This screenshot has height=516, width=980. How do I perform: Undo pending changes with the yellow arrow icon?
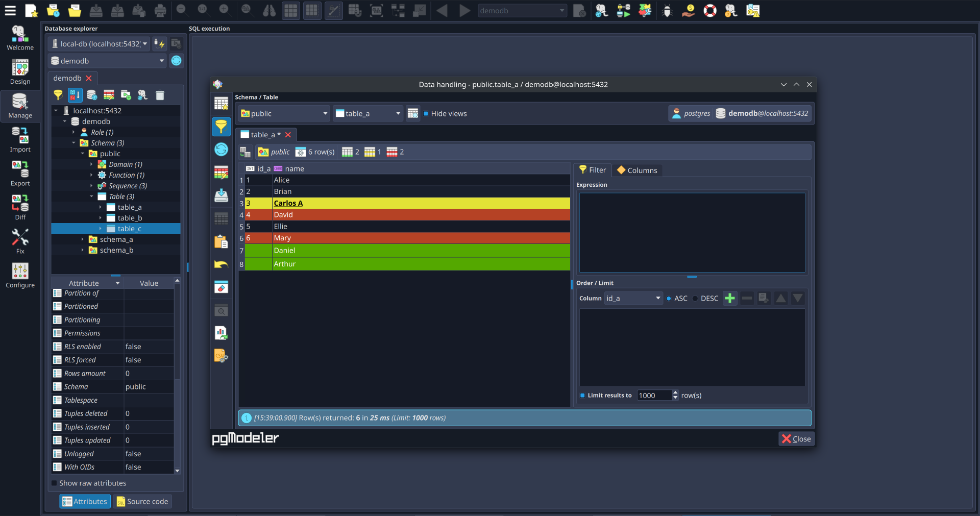(221, 264)
